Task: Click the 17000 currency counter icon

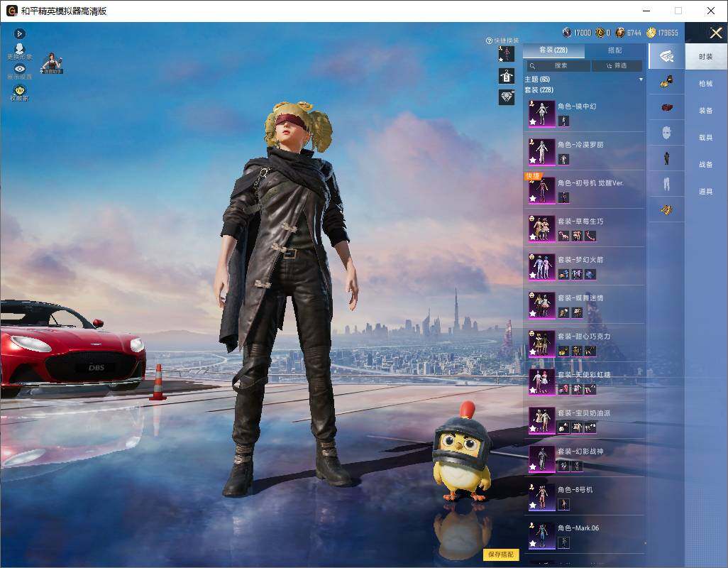Action: 567,33
